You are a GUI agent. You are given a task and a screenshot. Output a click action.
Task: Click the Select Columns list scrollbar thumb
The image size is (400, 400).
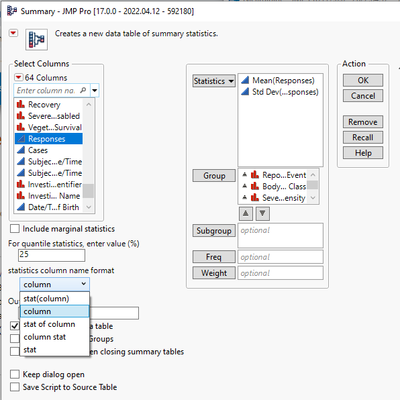point(89,191)
